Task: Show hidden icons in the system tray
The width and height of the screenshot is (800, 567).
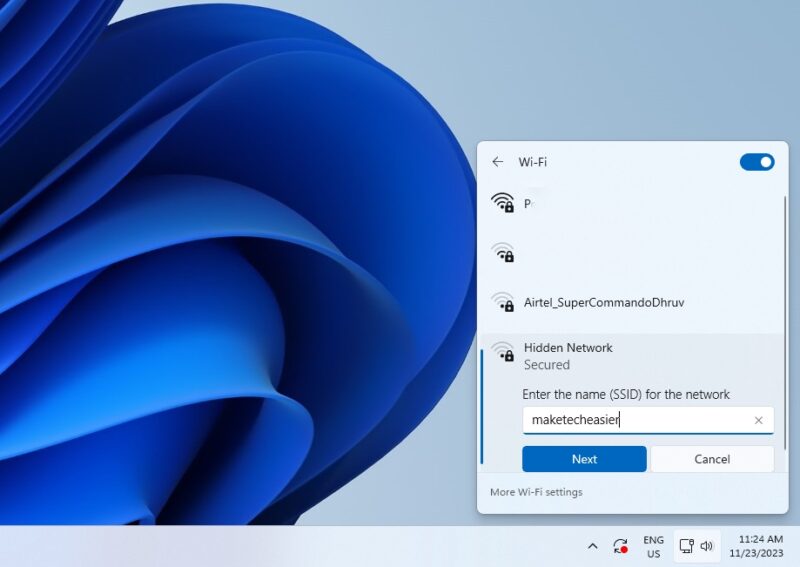Action: 592,546
